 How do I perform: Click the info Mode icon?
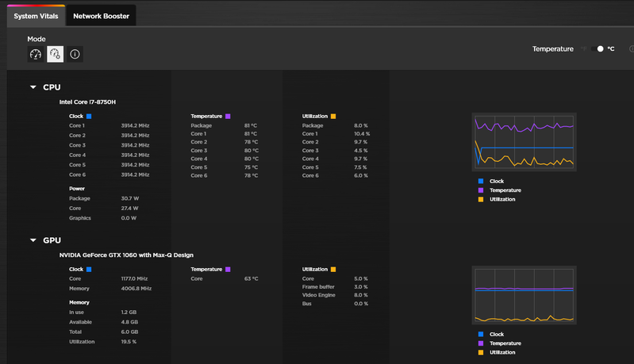[75, 55]
